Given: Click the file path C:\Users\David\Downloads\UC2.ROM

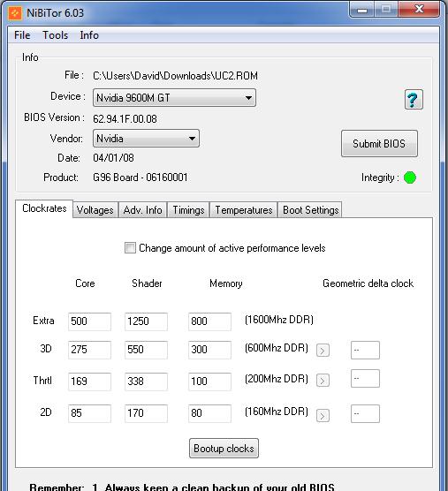Looking at the screenshot, I should (176, 76).
